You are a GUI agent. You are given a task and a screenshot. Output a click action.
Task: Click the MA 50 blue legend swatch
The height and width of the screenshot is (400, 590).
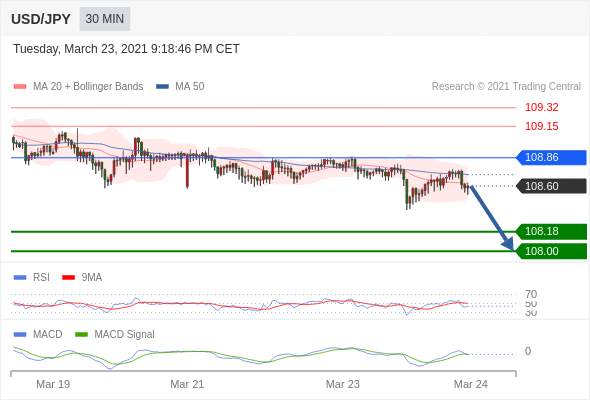click(163, 87)
